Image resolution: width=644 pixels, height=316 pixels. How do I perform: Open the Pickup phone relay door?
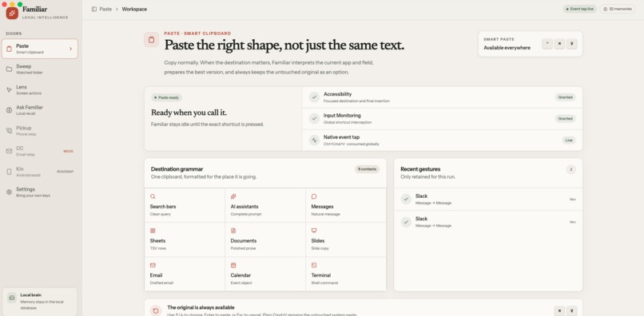click(40, 131)
